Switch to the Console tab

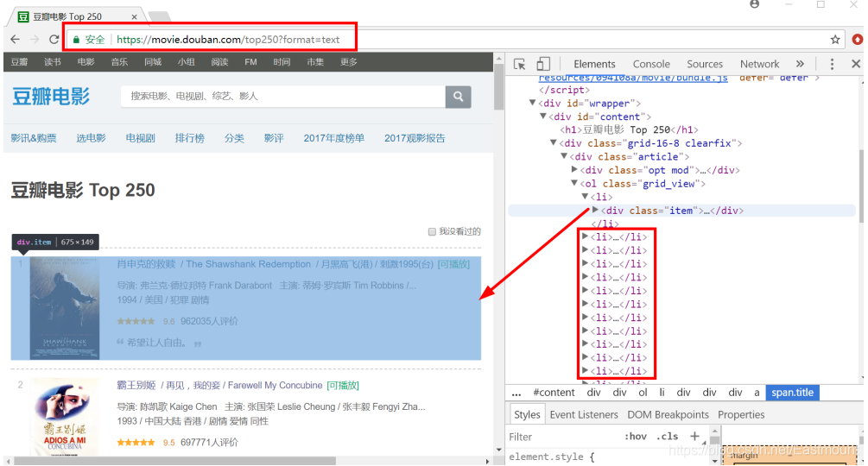[651, 64]
